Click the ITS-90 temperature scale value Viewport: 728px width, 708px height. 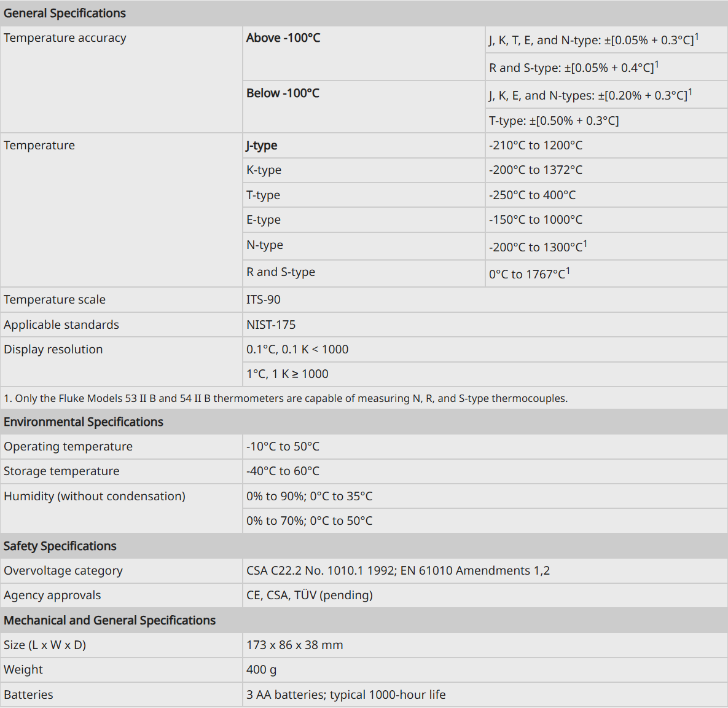coord(264,300)
